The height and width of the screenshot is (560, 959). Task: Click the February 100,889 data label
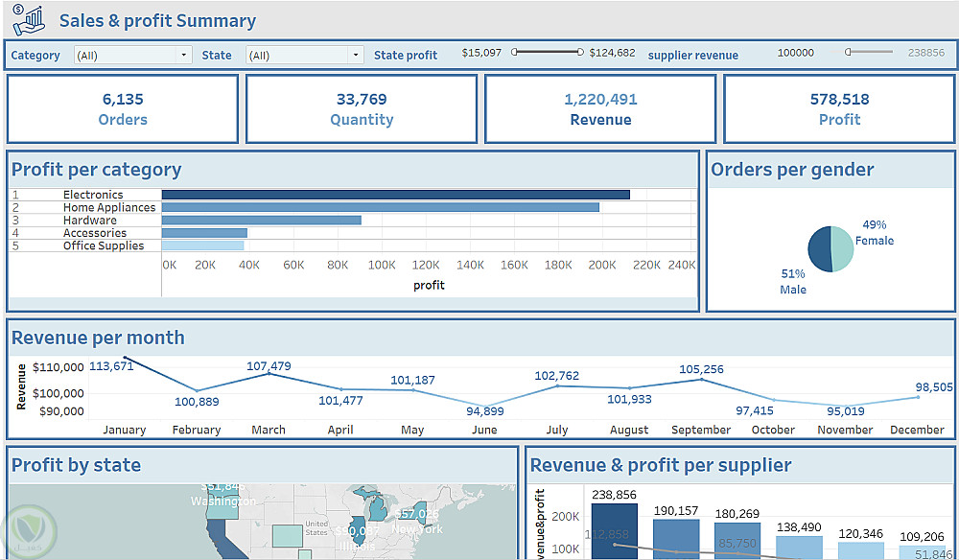[x=197, y=402]
